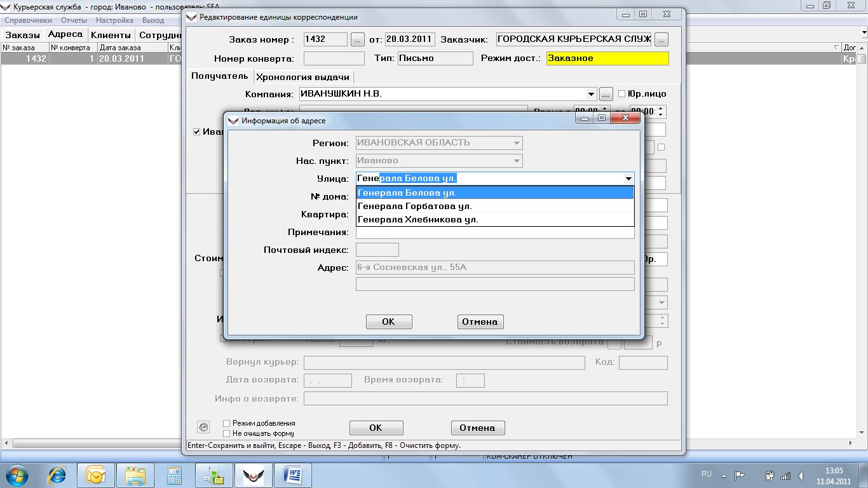Screen dimensions: 868x488
Task: Select Генерала Горбатова ул. from street list
Action: pyautogui.click(x=495, y=207)
